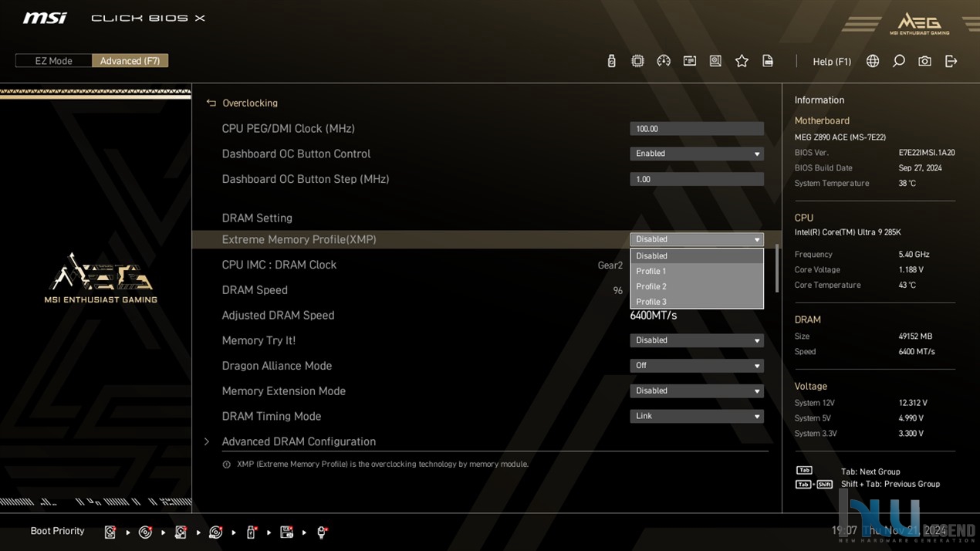Open the Dragon Alliance Mode dropdown
Viewport: 980px width, 551px height.
tap(697, 366)
